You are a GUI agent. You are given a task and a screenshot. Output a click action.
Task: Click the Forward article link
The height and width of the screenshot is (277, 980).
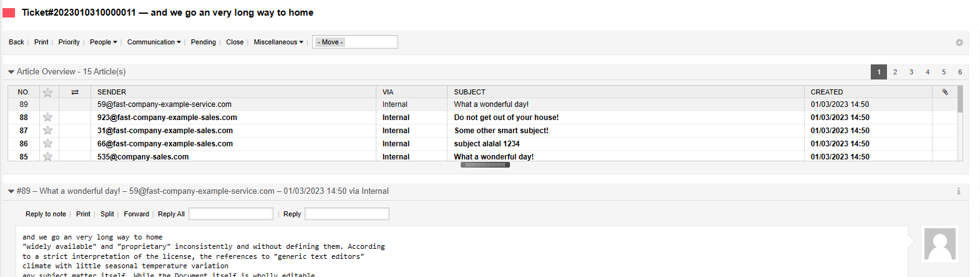(136, 214)
